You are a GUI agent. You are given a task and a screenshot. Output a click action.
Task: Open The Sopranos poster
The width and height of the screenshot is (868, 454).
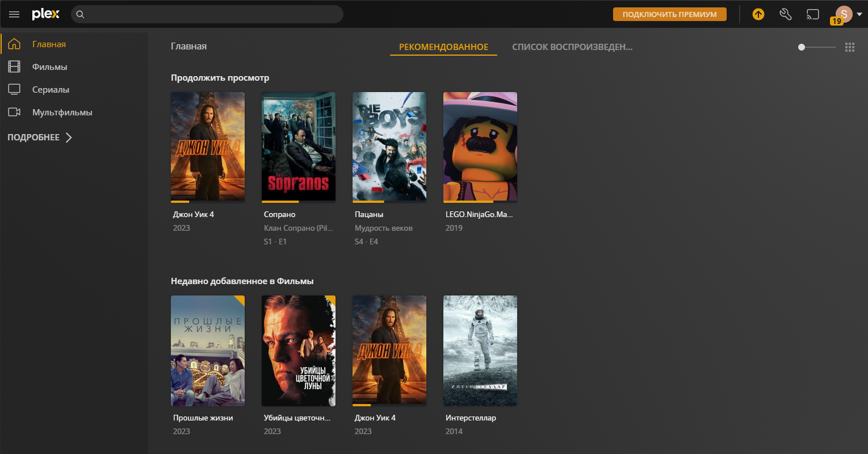coord(299,147)
